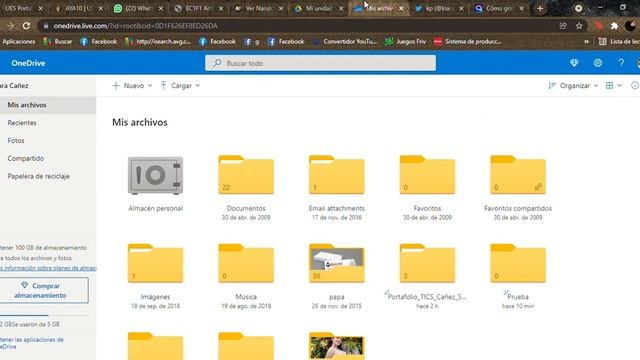Open the Buscar bookmark
This screenshot has width=640, height=360.
point(58,42)
